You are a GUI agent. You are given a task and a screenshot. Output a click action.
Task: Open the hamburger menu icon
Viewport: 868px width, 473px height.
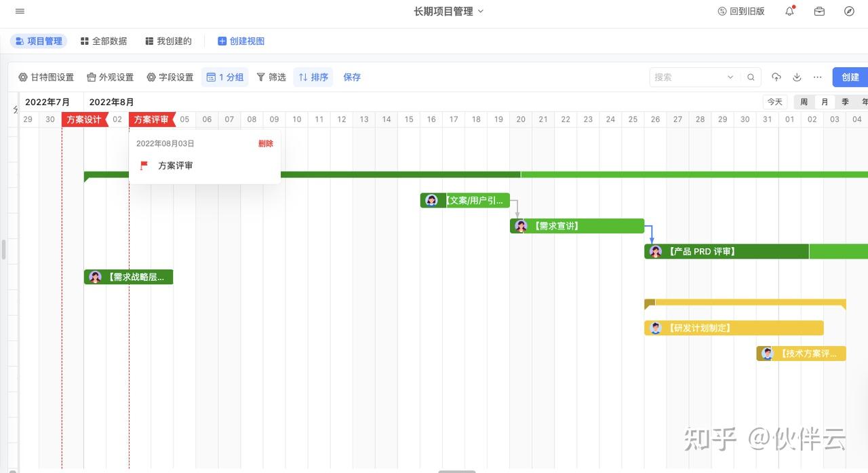tap(20, 12)
